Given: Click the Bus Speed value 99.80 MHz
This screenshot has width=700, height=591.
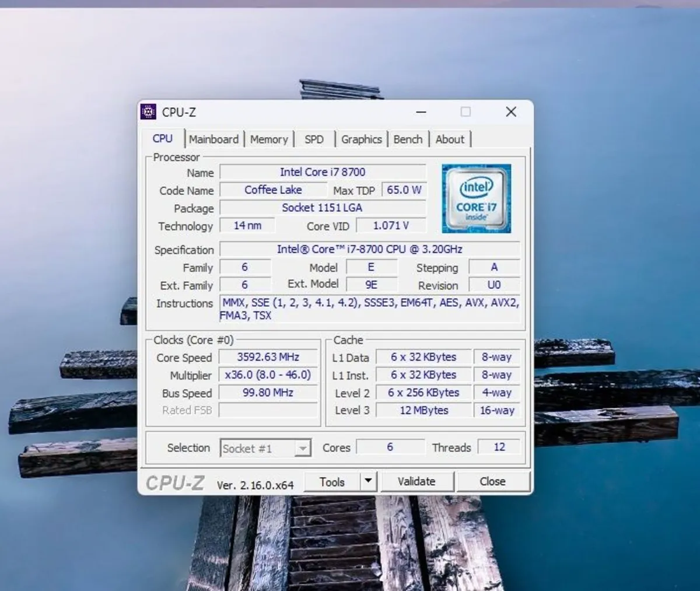Looking at the screenshot, I should (268, 393).
